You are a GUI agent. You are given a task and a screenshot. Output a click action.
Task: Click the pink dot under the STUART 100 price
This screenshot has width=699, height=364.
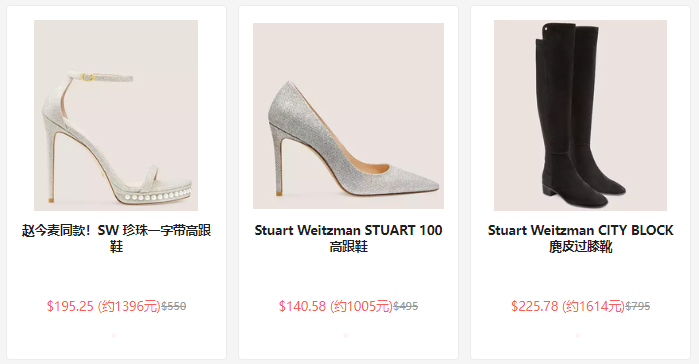pyautogui.click(x=345, y=335)
